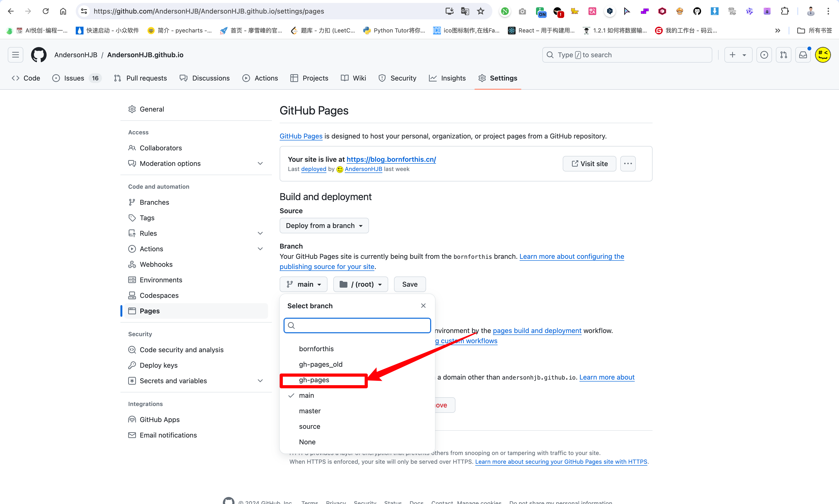Image resolution: width=839 pixels, height=504 pixels.
Task: Open the Projects tab
Action: point(309,78)
